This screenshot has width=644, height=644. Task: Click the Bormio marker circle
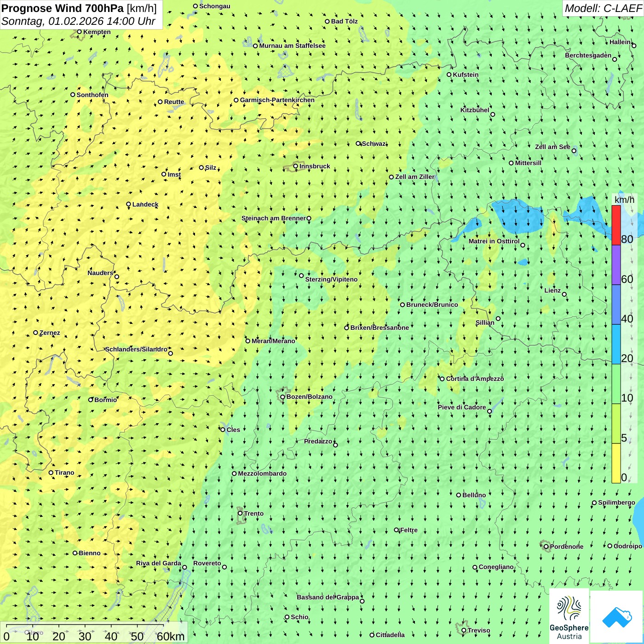(91, 400)
